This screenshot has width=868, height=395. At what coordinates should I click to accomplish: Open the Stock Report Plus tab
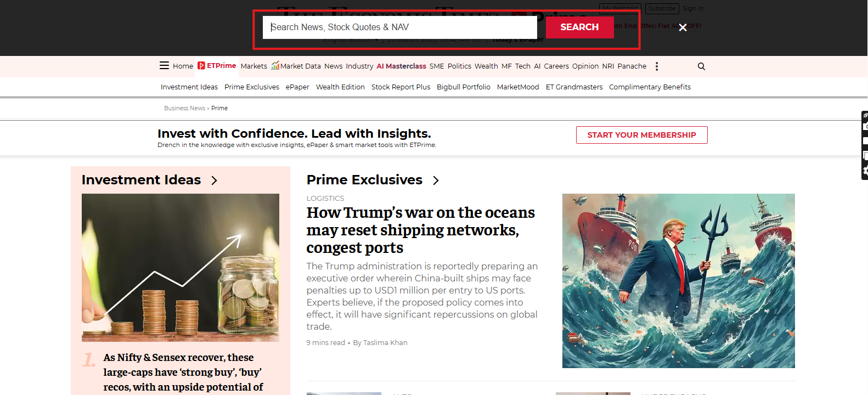[401, 87]
